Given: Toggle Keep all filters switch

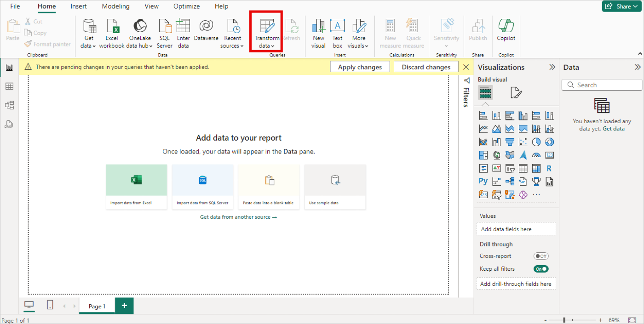Looking at the screenshot, I should tap(541, 269).
